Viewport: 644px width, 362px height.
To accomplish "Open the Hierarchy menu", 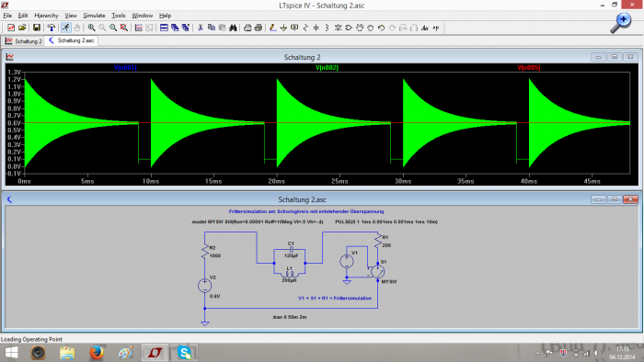I will click(46, 16).
